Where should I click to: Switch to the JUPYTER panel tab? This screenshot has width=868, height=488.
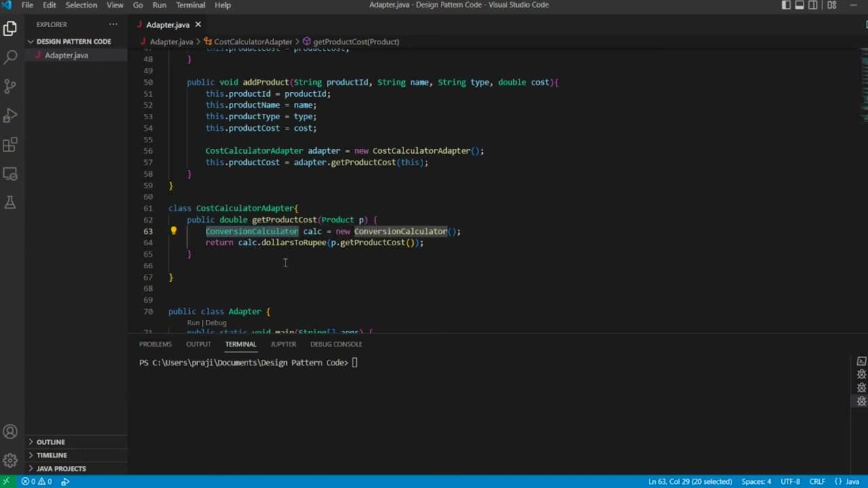283,344
